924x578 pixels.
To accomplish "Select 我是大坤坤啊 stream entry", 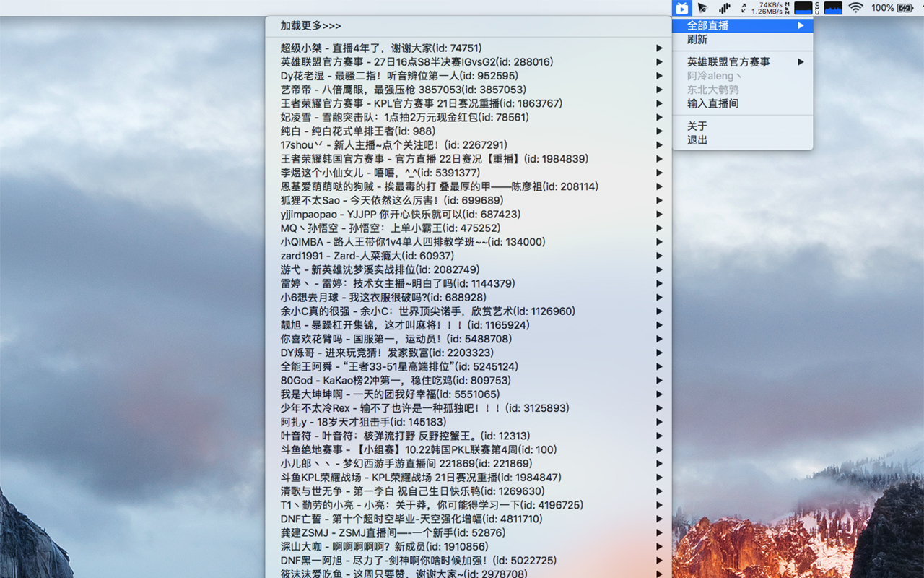I will 468,394.
